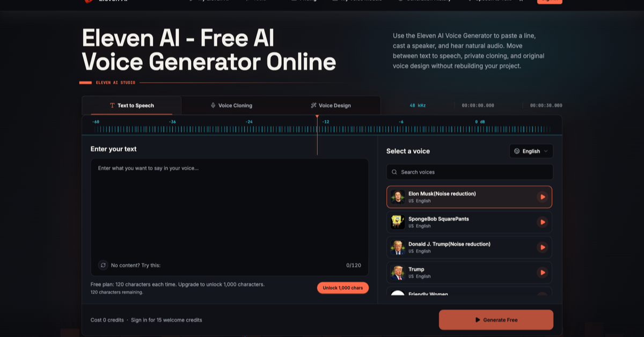This screenshot has width=644, height=337.
Task: Click the 00:00:30.000 duration readout
Action: [546, 106]
